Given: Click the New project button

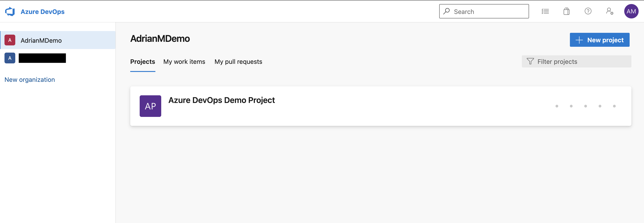Looking at the screenshot, I should point(600,40).
